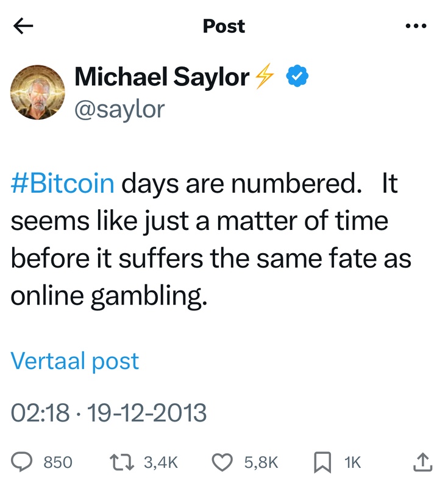
Task: Open Michael Saylor's profile picture
Action: pyautogui.click(x=38, y=93)
